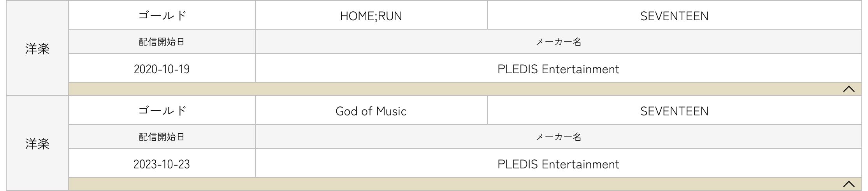Click PLEDIS Entertainment under HOME;RUN
The image size is (868, 191).
pos(558,69)
